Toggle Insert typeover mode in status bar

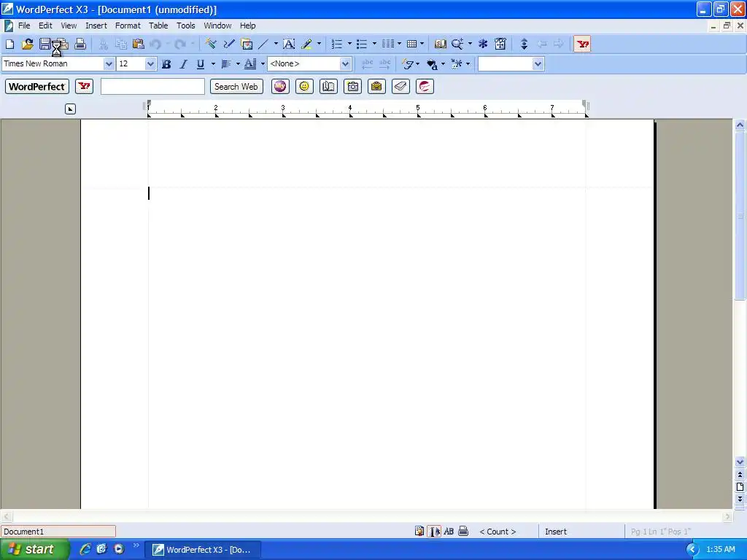pyautogui.click(x=555, y=532)
